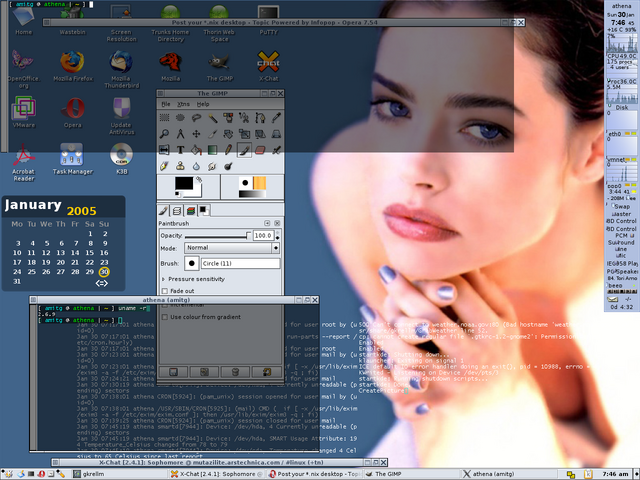Expand the Pressure sensitivity section
Viewport: 640px width, 480px height.
[x=164, y=279]
